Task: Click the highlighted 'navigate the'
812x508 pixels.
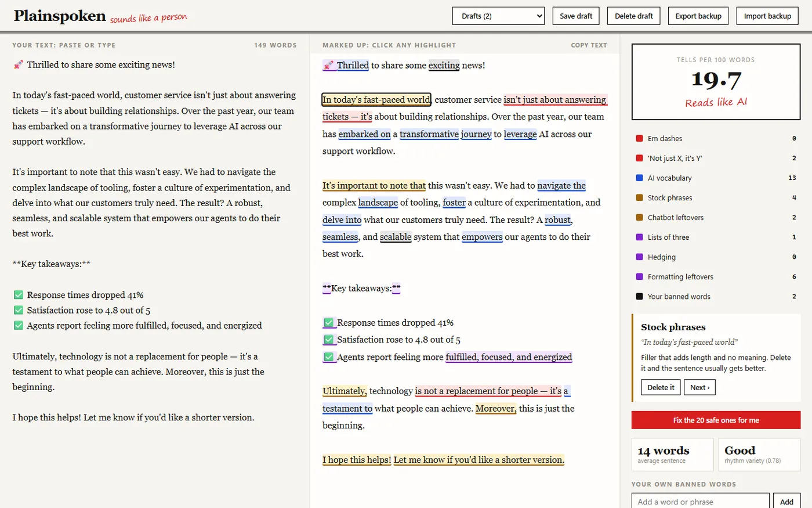Action: (x=561, y=185)
